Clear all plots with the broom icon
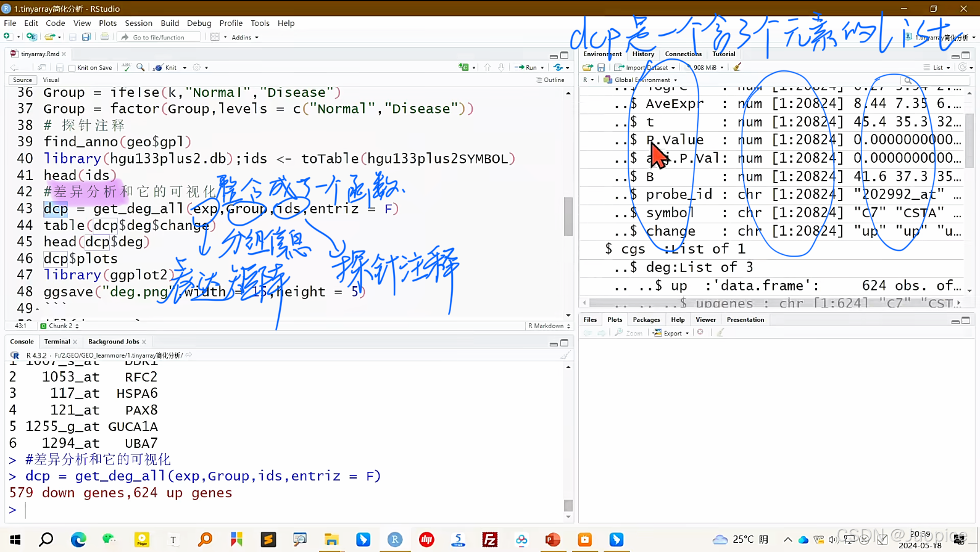 [720, 332]
